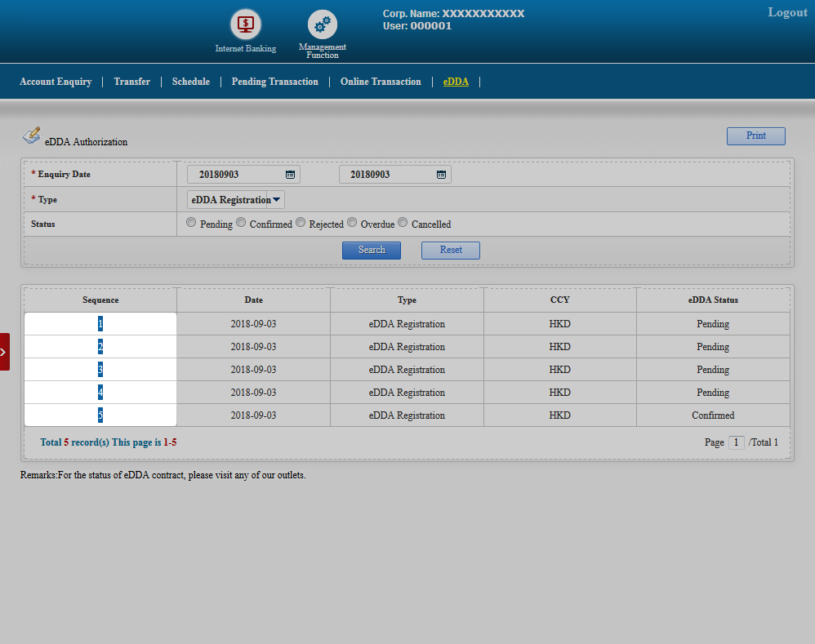815x644 pixels.
Task: Select the Rejected status radio button
Action: pos(301,223)
